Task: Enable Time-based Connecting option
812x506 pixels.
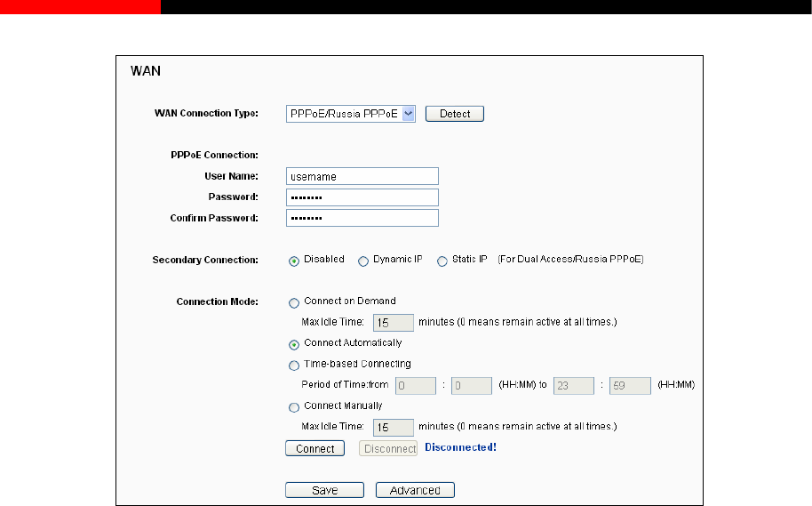Action: click(294, 365)
